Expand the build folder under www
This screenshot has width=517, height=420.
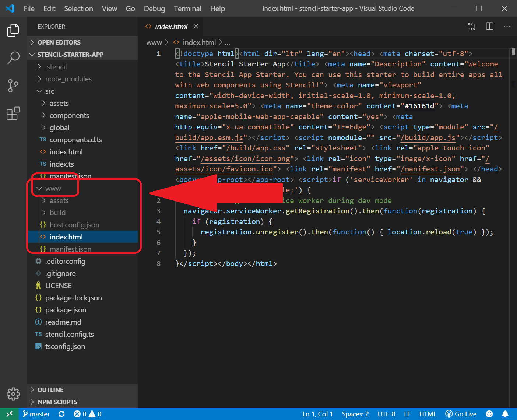82,213
